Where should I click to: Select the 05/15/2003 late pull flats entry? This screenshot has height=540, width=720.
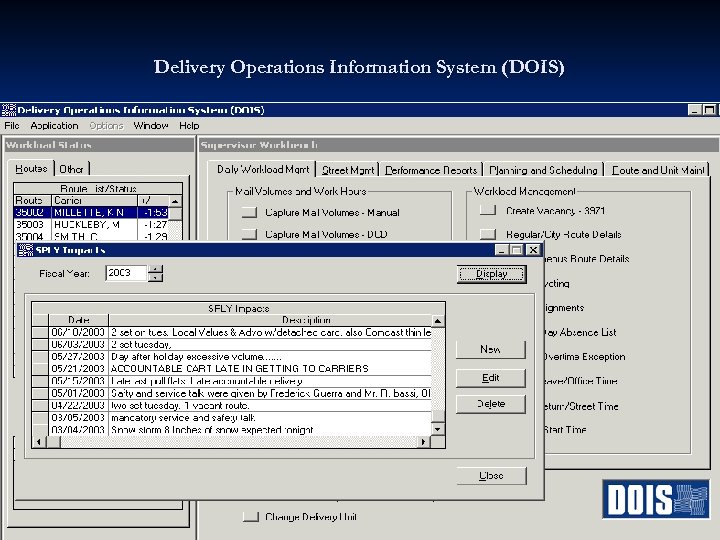click(232, 381)
